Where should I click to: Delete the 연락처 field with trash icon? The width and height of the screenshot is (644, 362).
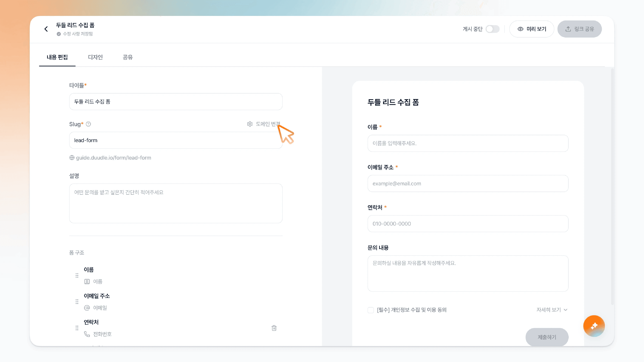pyautogui.click(x=274, y=328)
